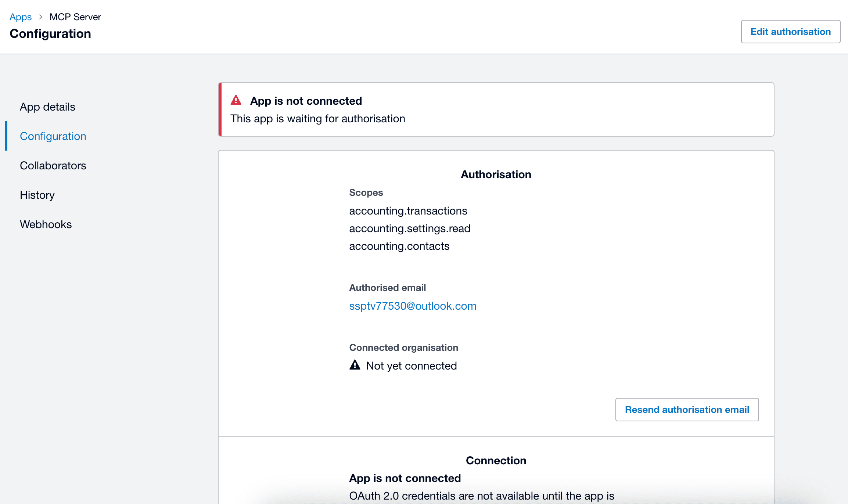Click the ssptv77530@outlook.com email link
This screenshot has height=504, width=848.
[413, 306]
